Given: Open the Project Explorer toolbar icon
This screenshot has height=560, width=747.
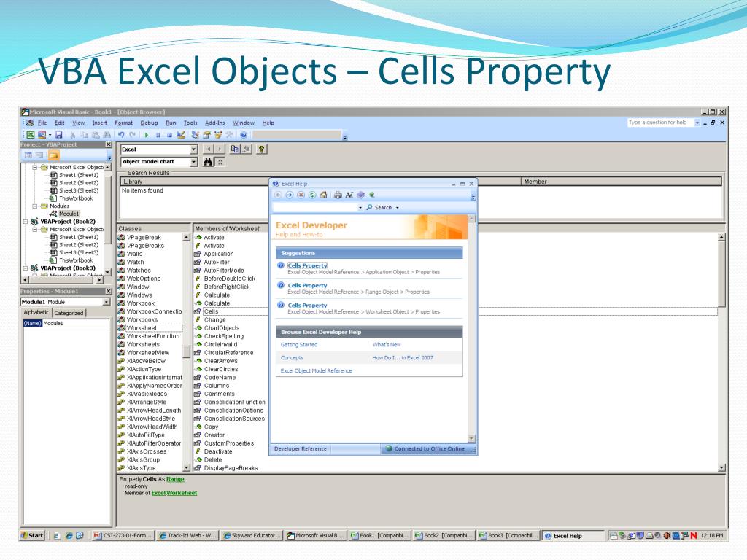Looking at the screenshot, I should pyautogui.click(x=195, y=135).
